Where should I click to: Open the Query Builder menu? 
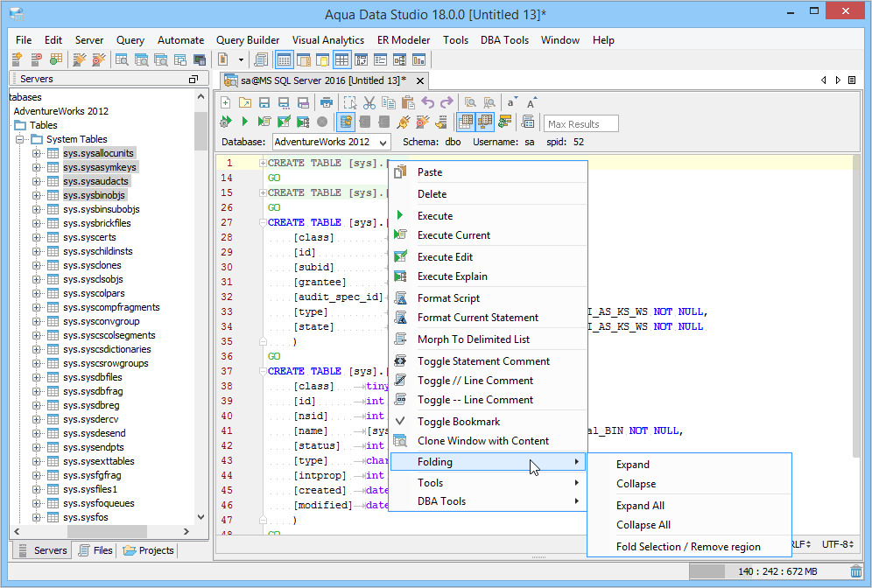248,40
